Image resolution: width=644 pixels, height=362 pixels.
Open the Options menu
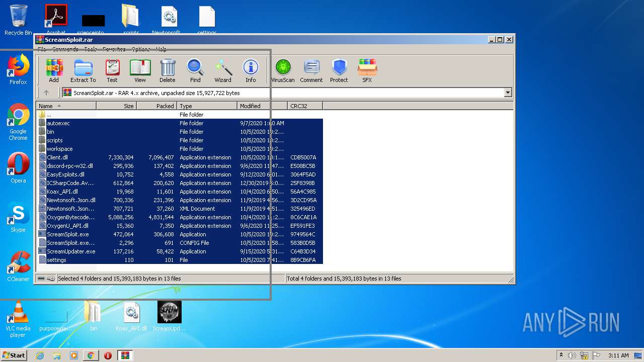(141, 49)
